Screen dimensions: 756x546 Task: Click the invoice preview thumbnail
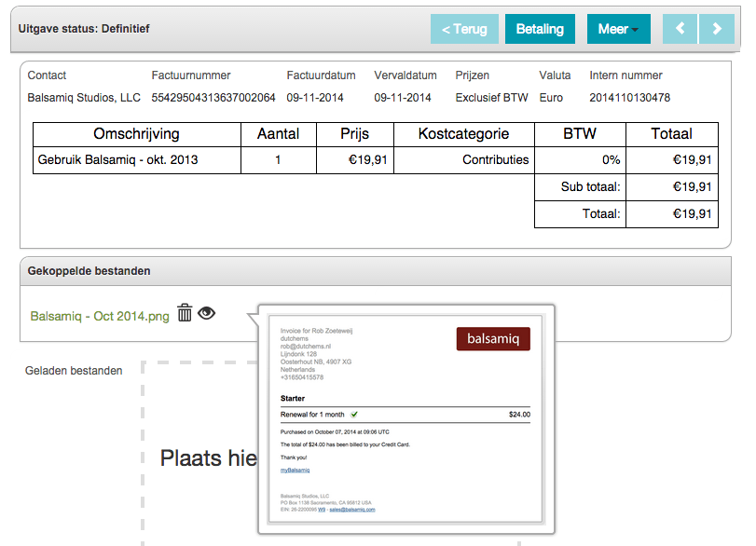click(405, 418)
